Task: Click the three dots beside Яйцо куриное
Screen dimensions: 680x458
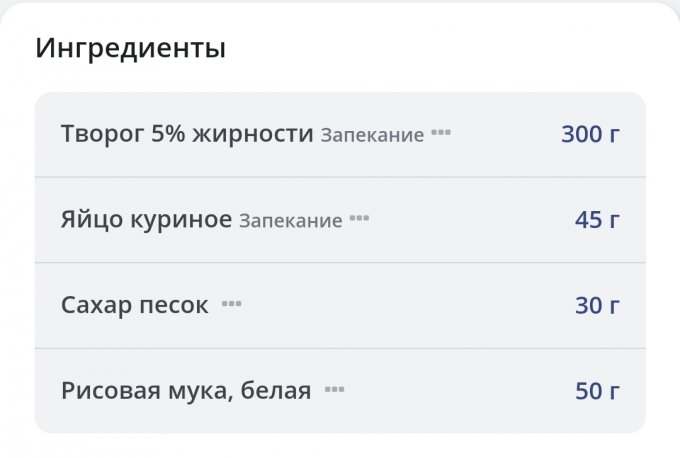Action: [359, 219]
